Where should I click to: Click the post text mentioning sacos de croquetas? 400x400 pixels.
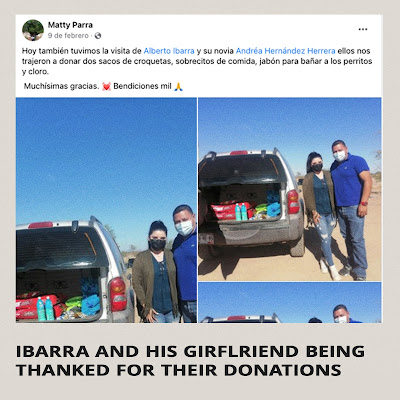tap(197, 61)
